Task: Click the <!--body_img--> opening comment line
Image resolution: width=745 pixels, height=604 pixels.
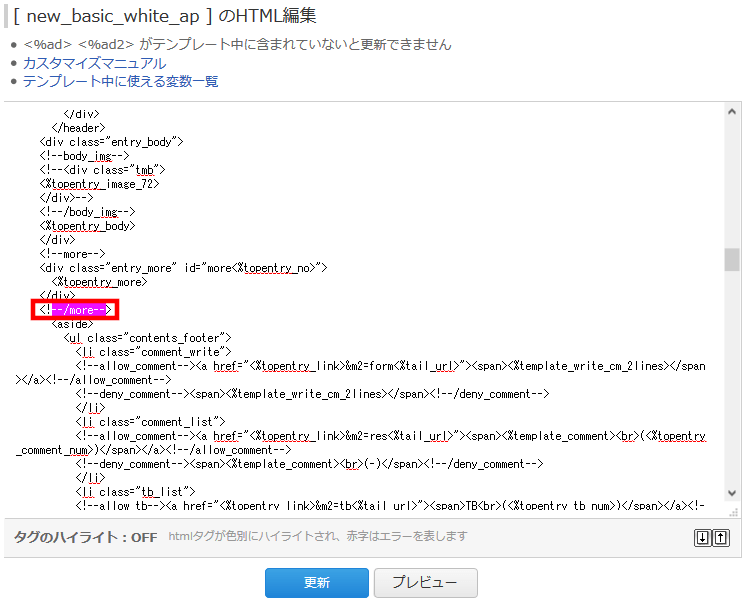Action: pyautogui.click(x=84, y=156)
